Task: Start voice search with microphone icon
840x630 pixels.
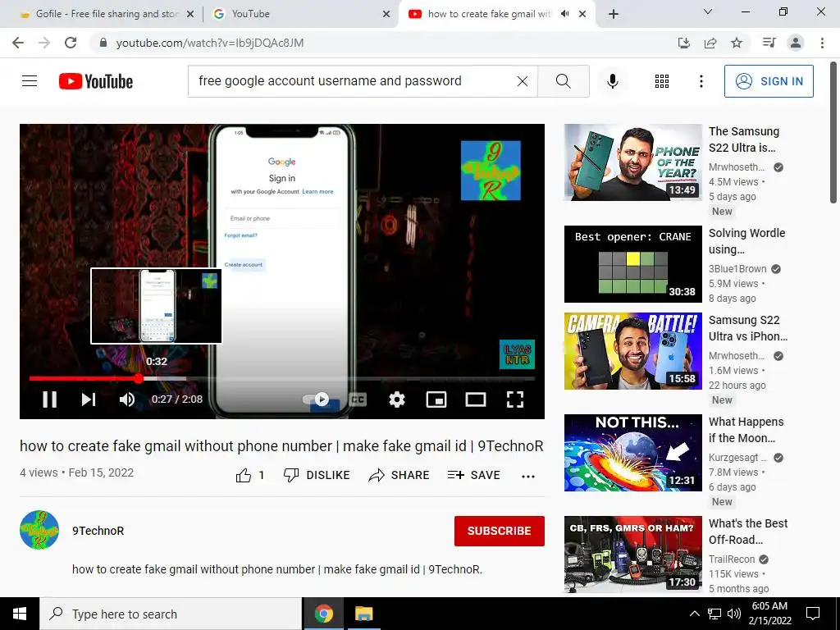Action: pyautogui.click(x=612, y=81)
